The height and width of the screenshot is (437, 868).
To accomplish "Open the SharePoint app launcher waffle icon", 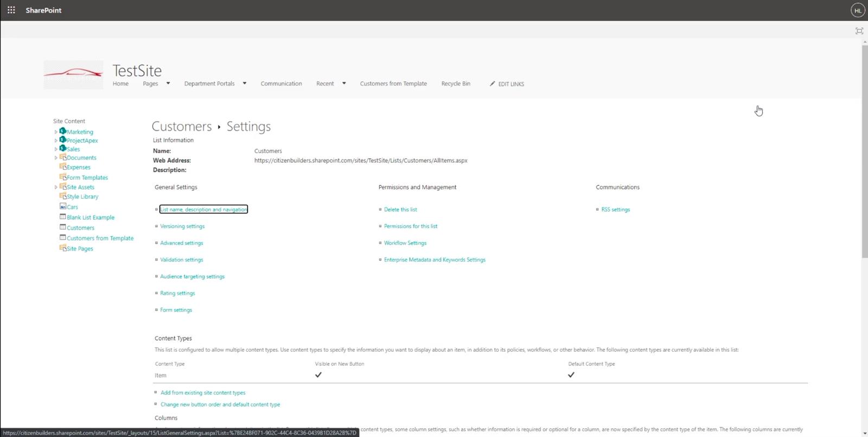I will (11, 10).
